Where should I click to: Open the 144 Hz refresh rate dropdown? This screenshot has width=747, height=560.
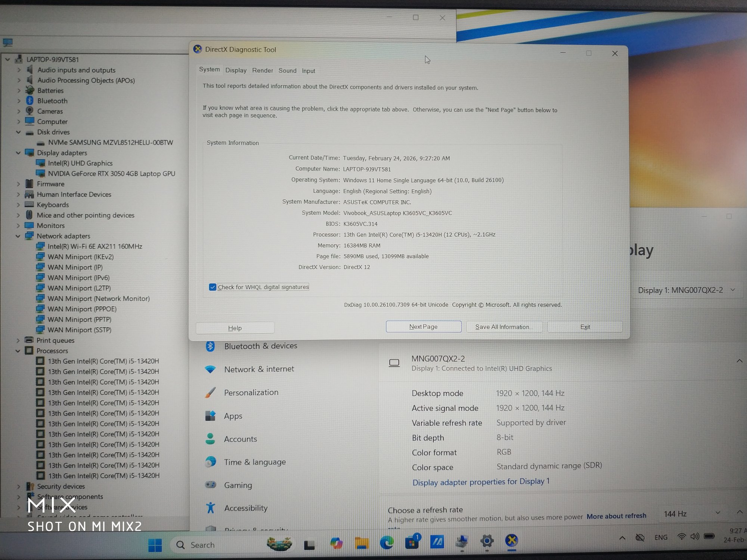tap(691, 514)
